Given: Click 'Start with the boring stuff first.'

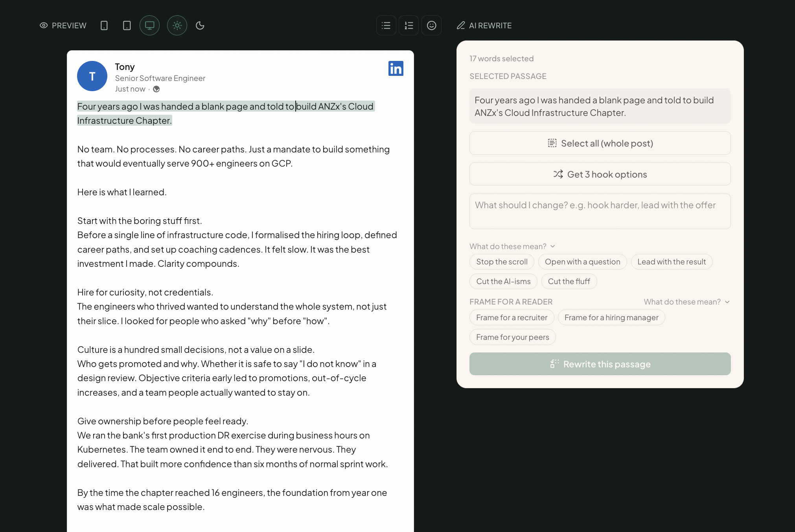Looking at the screenshot, I should click(x=140, y=221).
